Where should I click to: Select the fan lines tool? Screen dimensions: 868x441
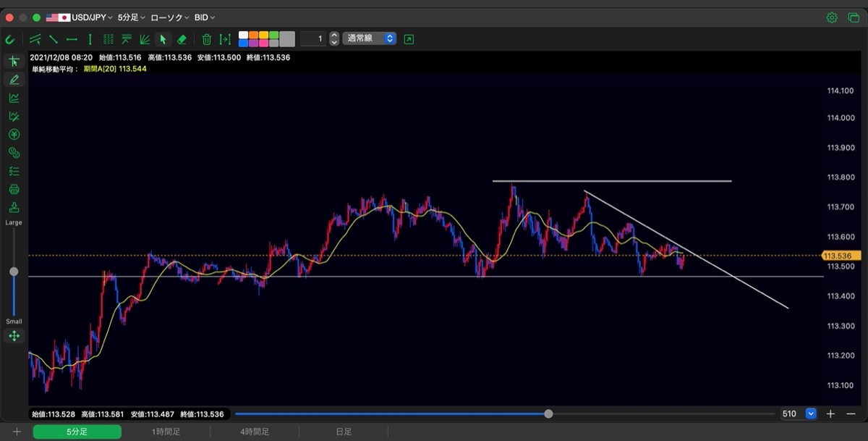(x=145, y=39)
